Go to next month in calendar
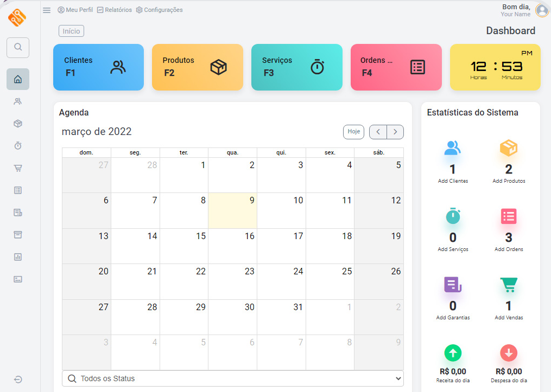 (395, 132)
